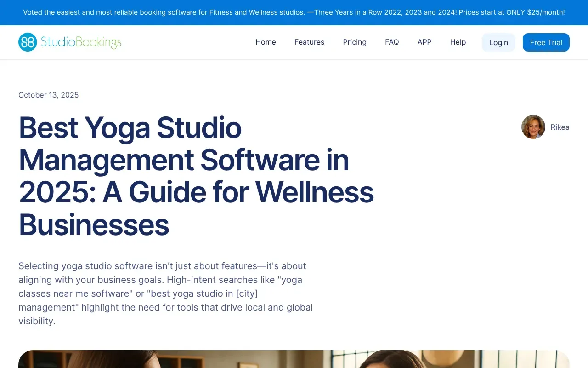The height and width of the screenshot is (368, 588).
Task: Click author name Rikea
Action: pos(560,127)
